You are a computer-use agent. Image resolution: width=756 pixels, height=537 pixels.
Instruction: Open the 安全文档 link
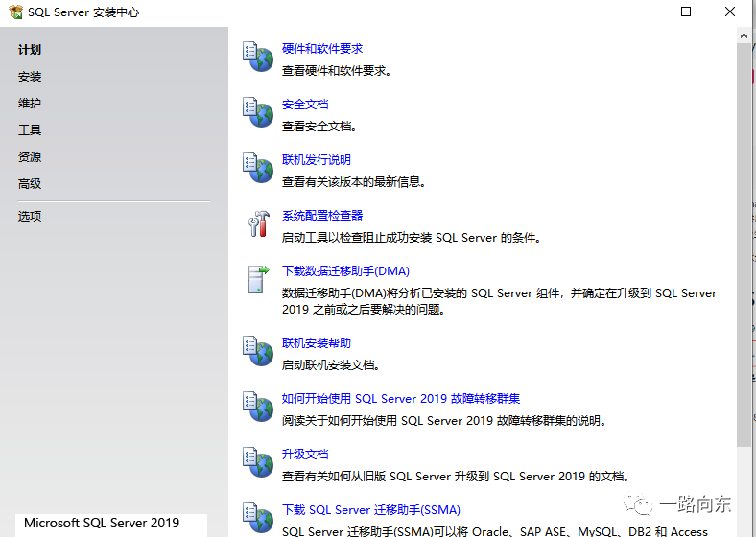305,105
